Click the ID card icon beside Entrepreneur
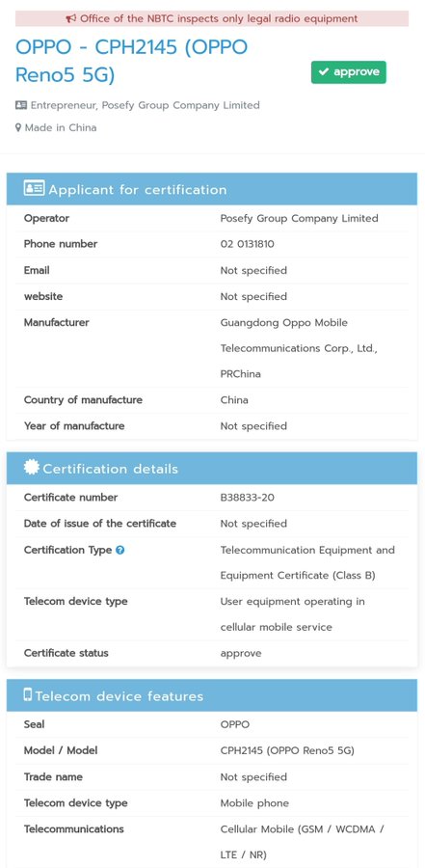This screenshot has width=425, height=868. coord(21,105)
